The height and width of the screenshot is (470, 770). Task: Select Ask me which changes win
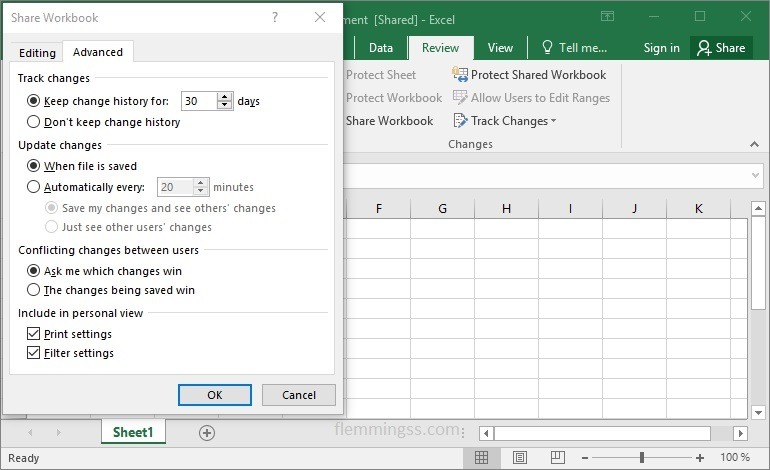coord(33,271)
